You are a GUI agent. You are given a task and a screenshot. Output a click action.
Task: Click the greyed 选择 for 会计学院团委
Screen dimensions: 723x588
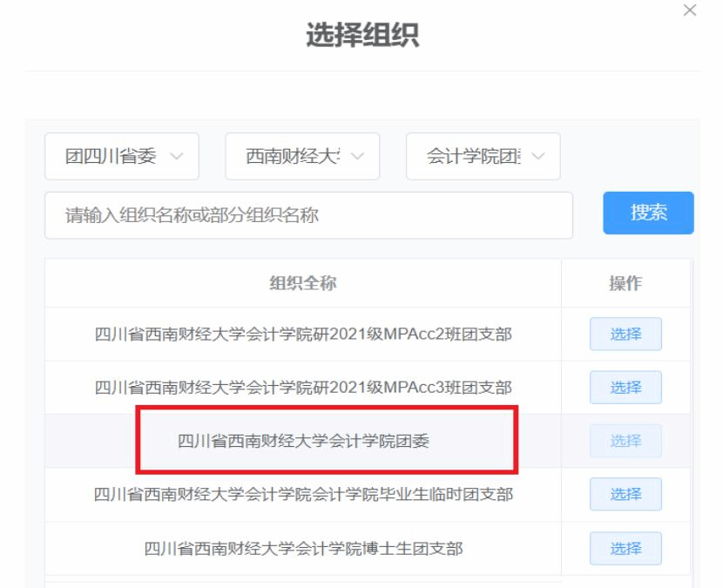[625, 441]
